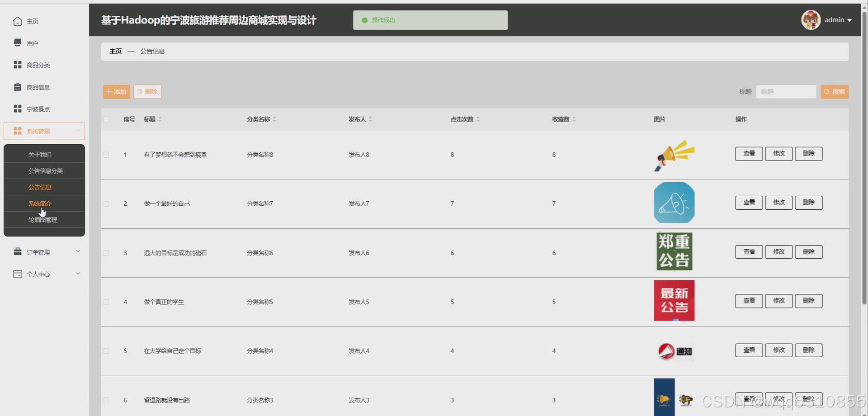Click the 收藏数 column sort arrows
868x416 pixels.
point(574,119)
